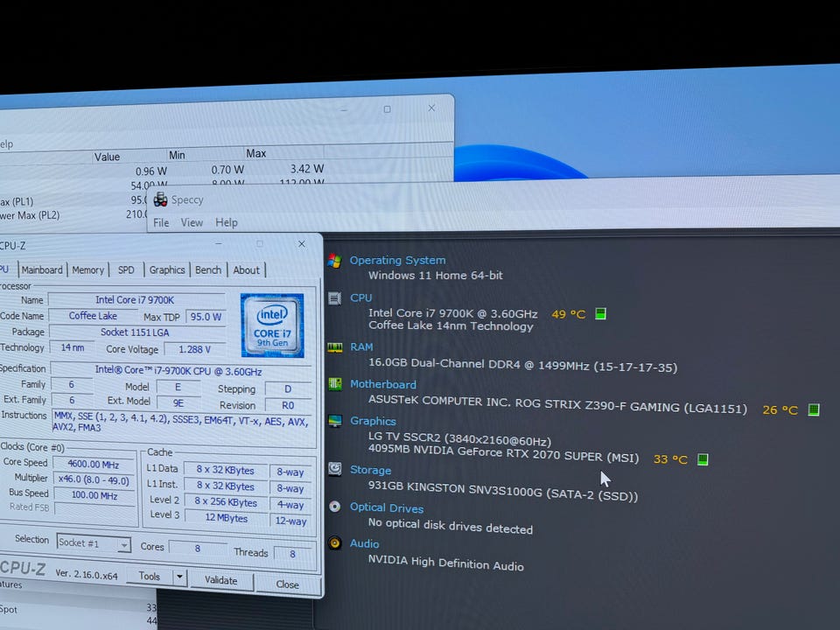
Task: Open the RAM section link in Speccy
Action: [361, 347]
